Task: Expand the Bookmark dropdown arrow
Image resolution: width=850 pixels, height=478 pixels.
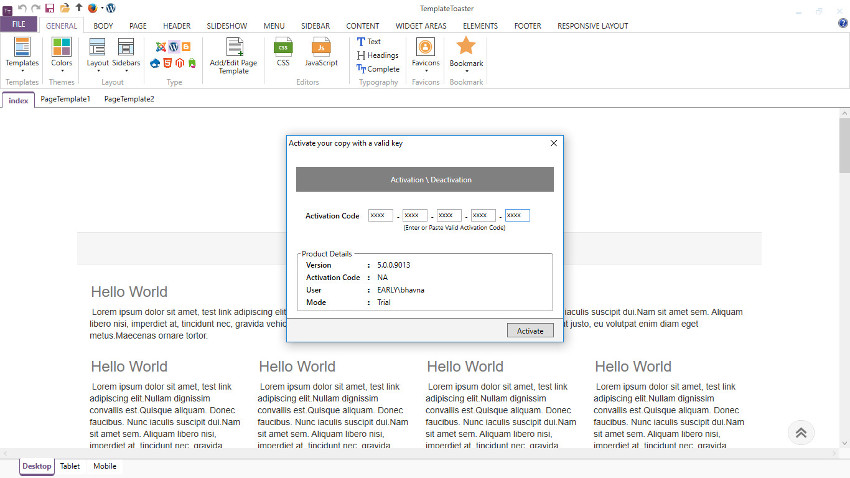Action: [466, 71]
